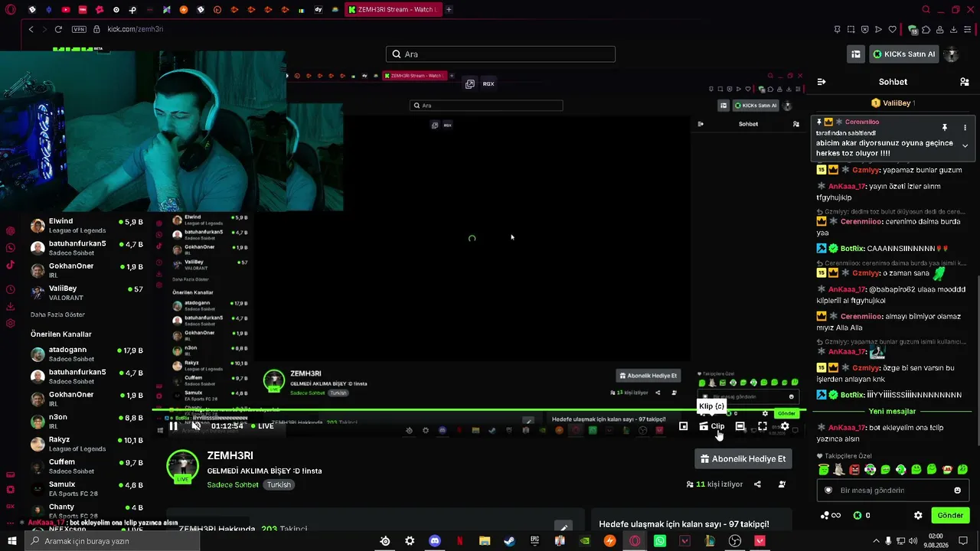Open TikTok in Opera sidebar

[x=10, y=266]
